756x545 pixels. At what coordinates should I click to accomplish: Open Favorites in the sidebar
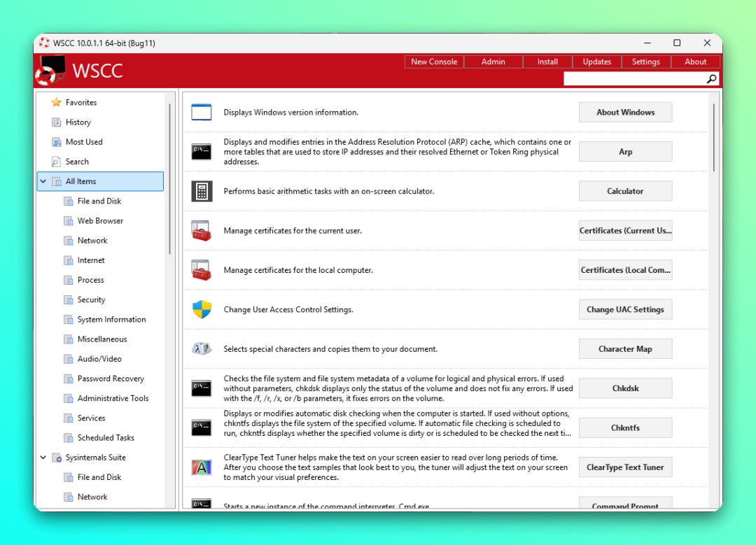coord(81,102)
